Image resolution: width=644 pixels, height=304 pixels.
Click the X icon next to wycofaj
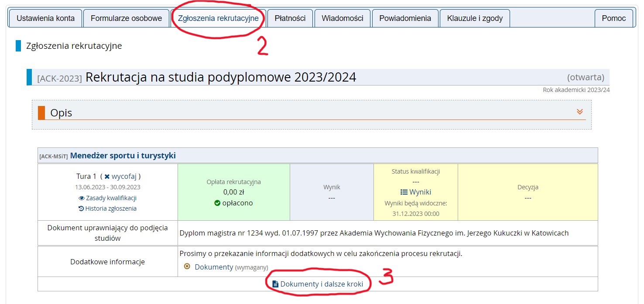pos(107,177)
